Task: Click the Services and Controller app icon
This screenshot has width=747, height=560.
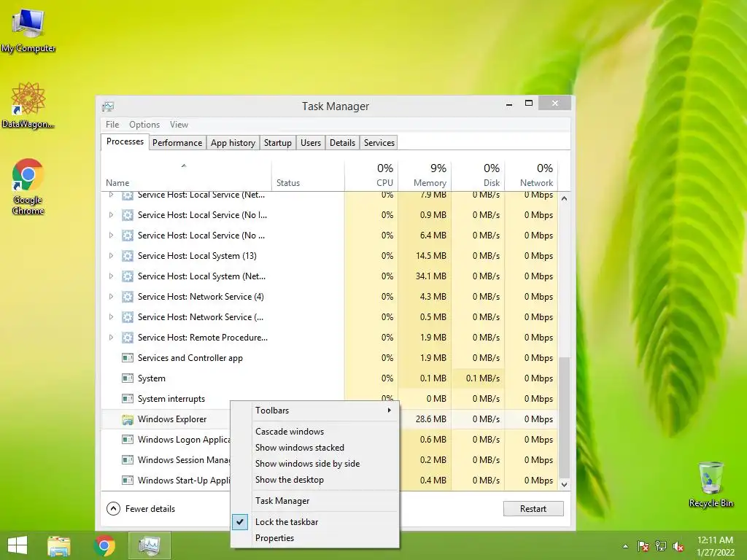Action: coord(127,357)
